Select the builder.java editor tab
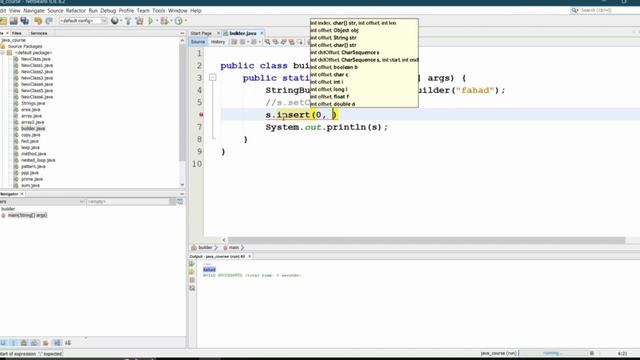The image size is (640, 360). (x=243, y=33)
